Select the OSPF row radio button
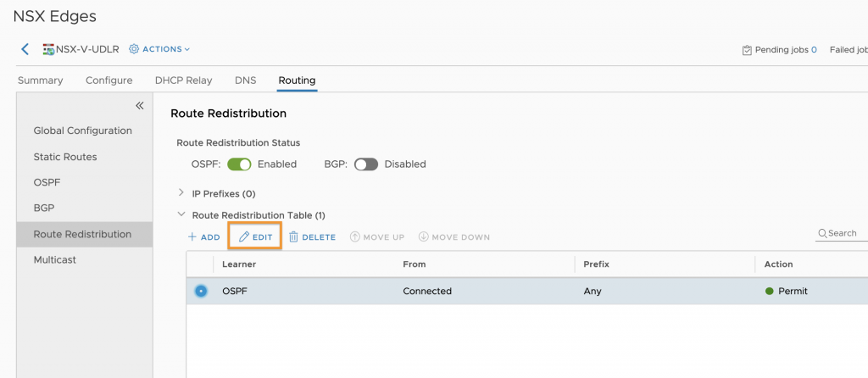Viewport: 868px width, 378px height. (200, 291)
